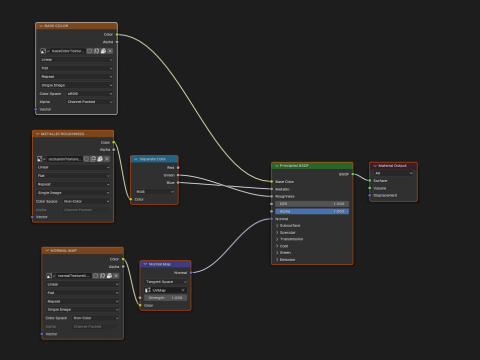Toggle fake user on BASE COLOR image
The height and width of the screenshot is (360, 480).
90,51
